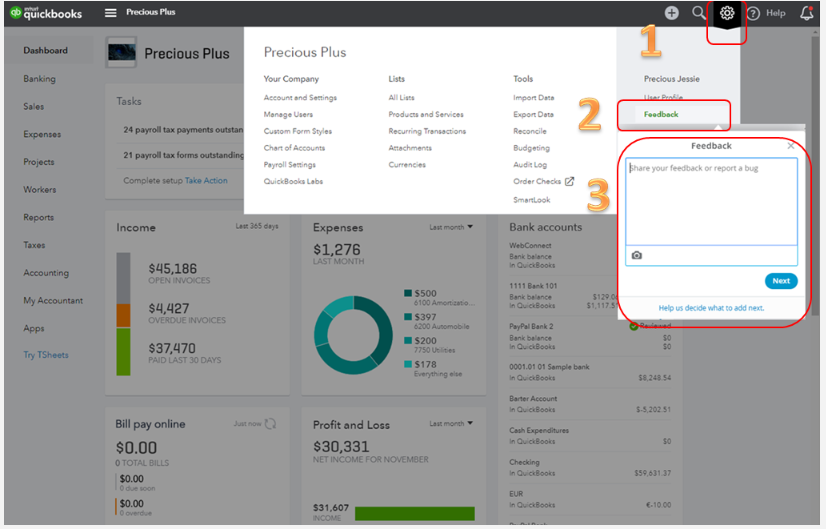Open My Accountant in sidebar
The width and height of the screenshot is (826, 529).
[53, 300]
